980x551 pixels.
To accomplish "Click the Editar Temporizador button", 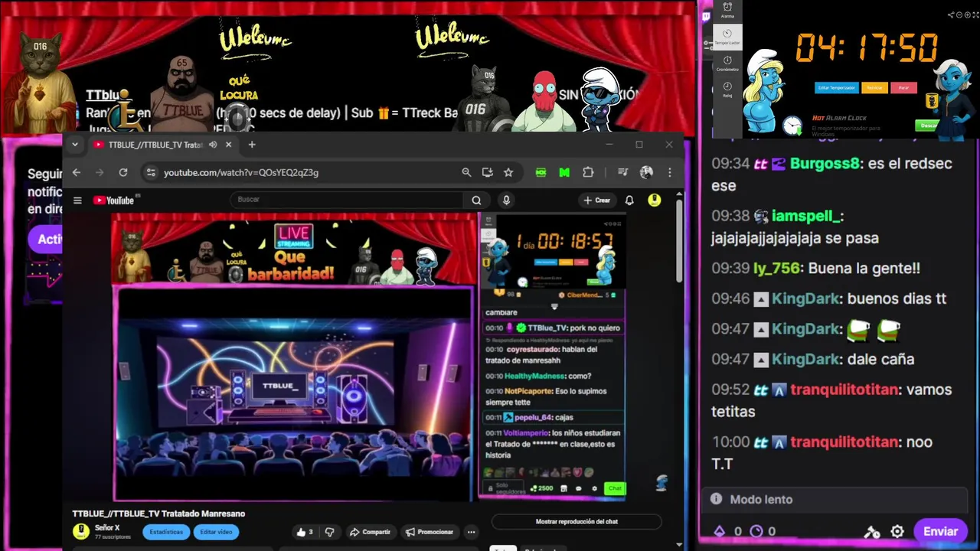I will tap(835, 88).
